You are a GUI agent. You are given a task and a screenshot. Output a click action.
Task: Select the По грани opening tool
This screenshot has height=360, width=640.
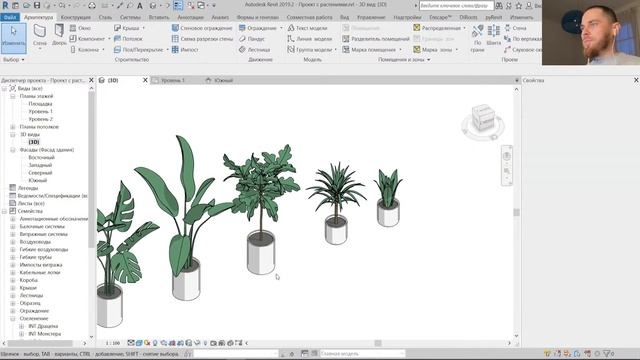pyautogui.click(x=477, y=38)
